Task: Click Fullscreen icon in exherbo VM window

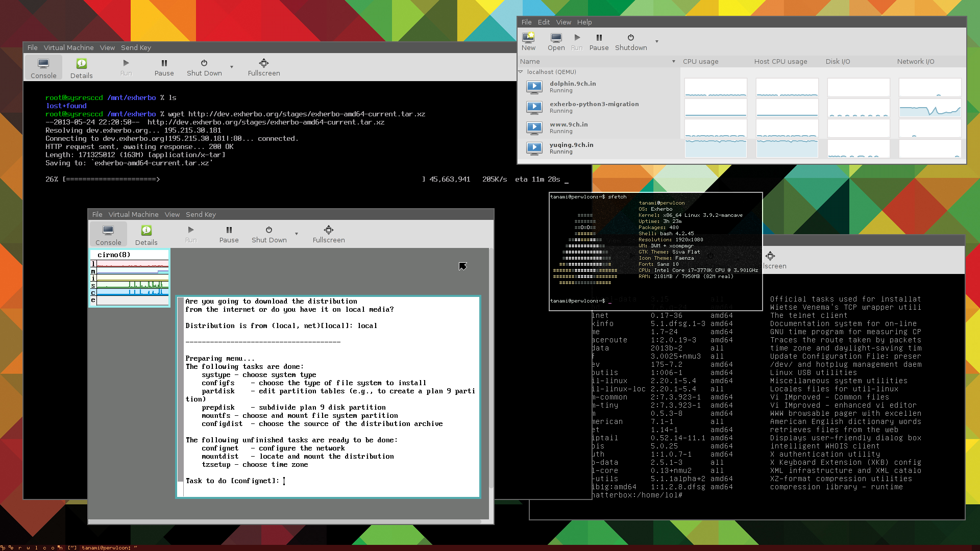Action: (x=263, y=63)
